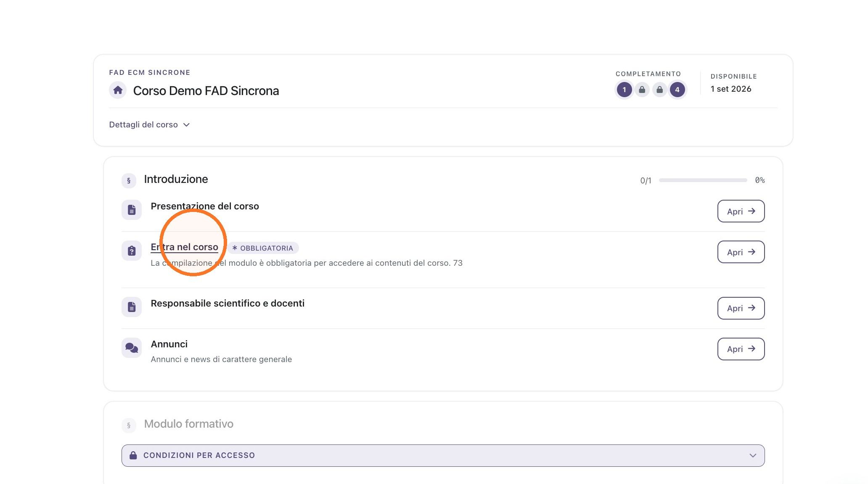This screenshot has height=484, width=868.
Task: Click the Obbligatoria badge
Action: 263,248
